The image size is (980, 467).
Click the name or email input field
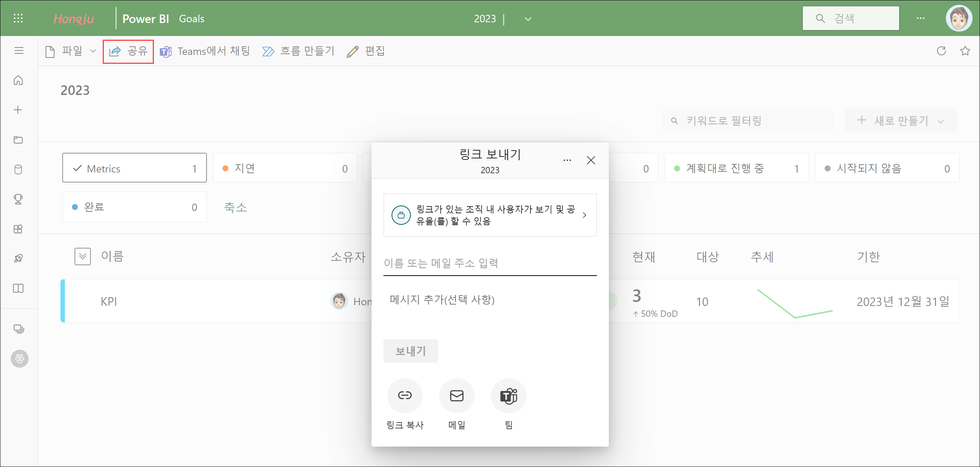pyautogui.click(x=489, y=263)
